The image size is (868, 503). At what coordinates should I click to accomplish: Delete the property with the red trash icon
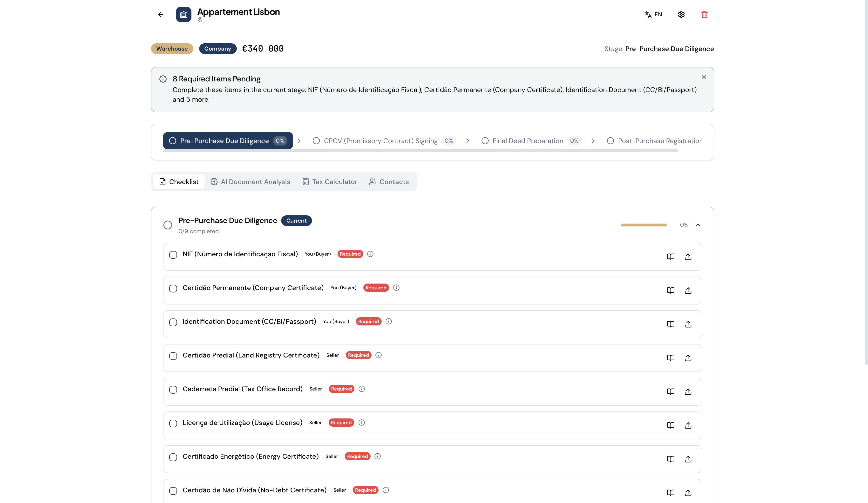click(704, 14)
